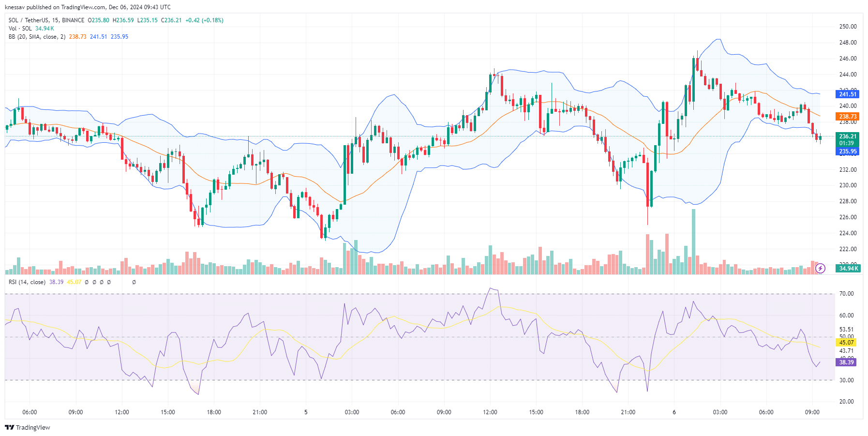Click the 241.51 value in BB legend
The height and width of the screenshot is (436, 868).
(99, 37)
